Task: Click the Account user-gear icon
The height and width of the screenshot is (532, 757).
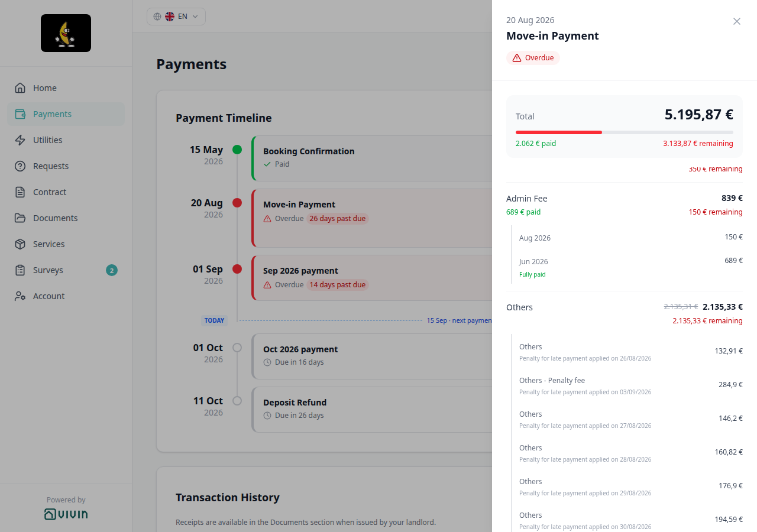Action: coord(20,296)
